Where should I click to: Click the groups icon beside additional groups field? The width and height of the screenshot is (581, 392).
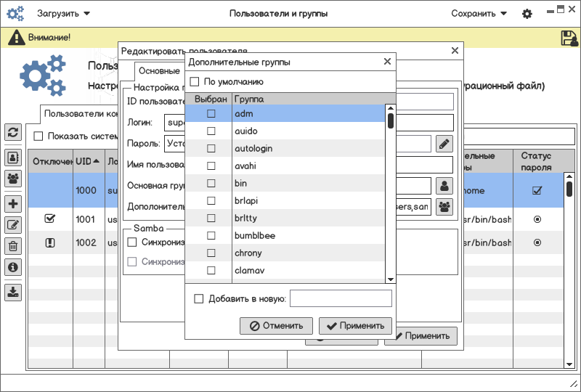[444, 207]
